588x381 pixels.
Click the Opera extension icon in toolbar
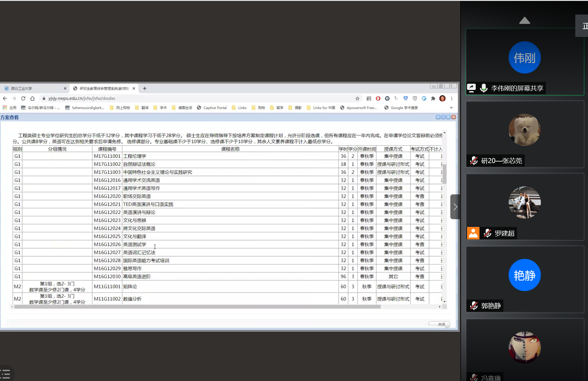tap(378, 99)
